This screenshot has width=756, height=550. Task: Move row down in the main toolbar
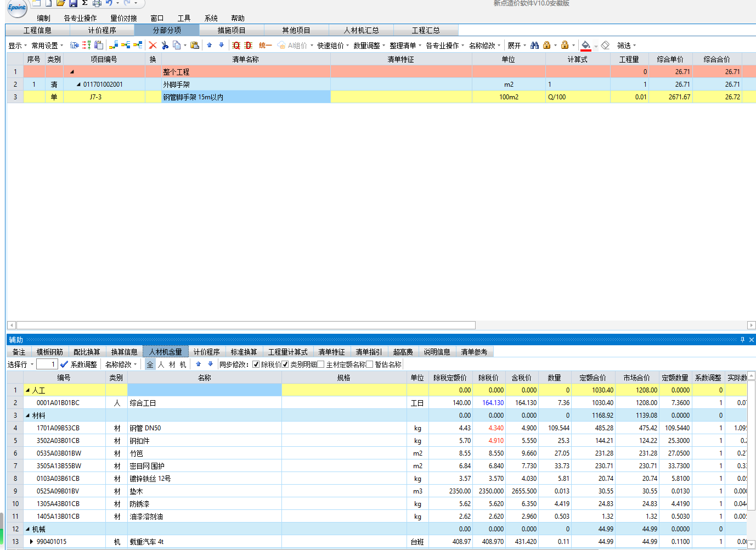tap(222, 46)
